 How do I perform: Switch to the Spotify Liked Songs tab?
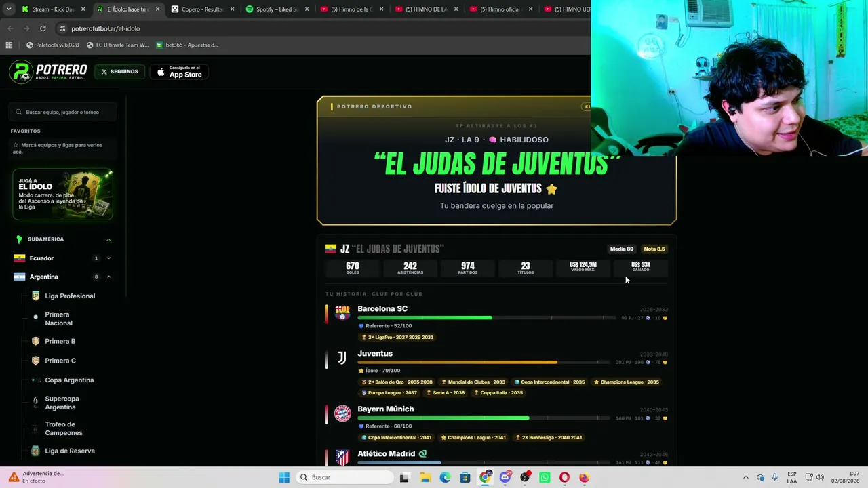[x=276, y=9]
